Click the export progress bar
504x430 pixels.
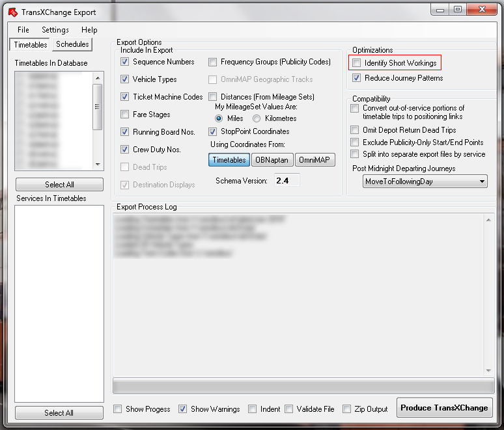[303, 386]
